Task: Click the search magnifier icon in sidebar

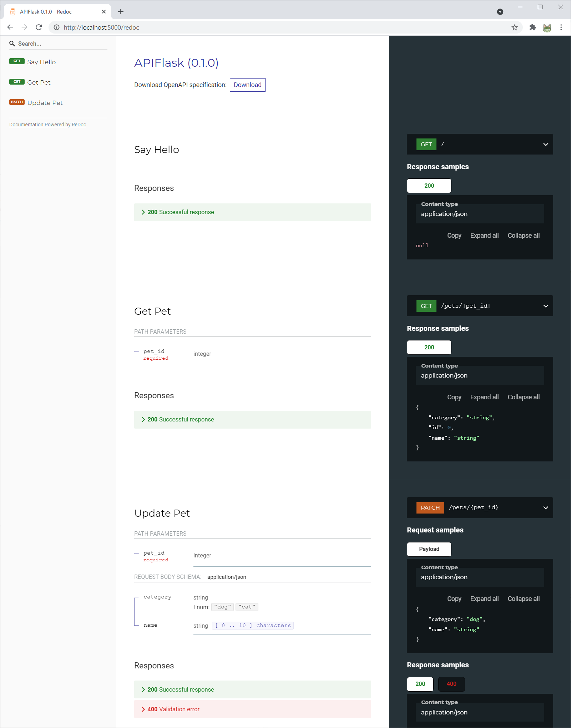Action: [x=12, y=43]
